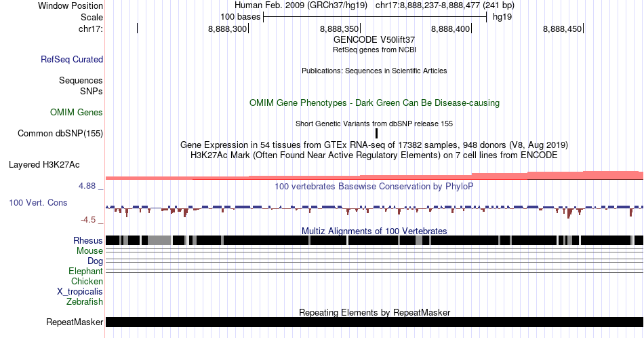Click the Elephant alignment row label
The height and width of the screenshot is (338, 644).
click(x=85, y=271)
